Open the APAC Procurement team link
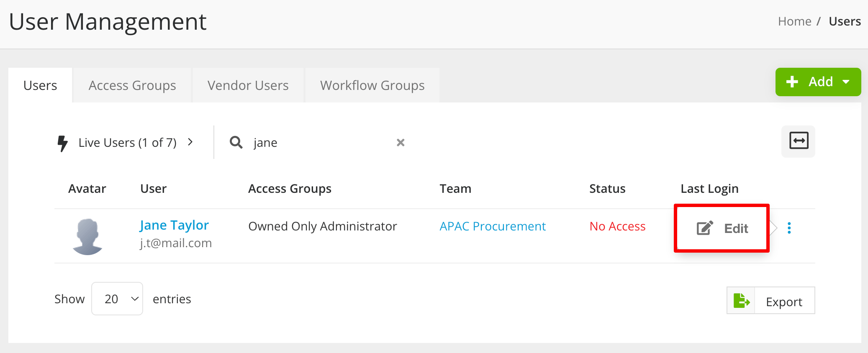Screen dimensions: 868x353 (x=493, y=226)
